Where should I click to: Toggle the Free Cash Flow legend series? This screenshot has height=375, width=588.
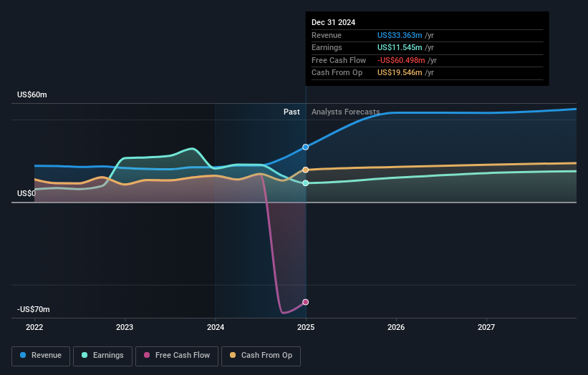177,356
